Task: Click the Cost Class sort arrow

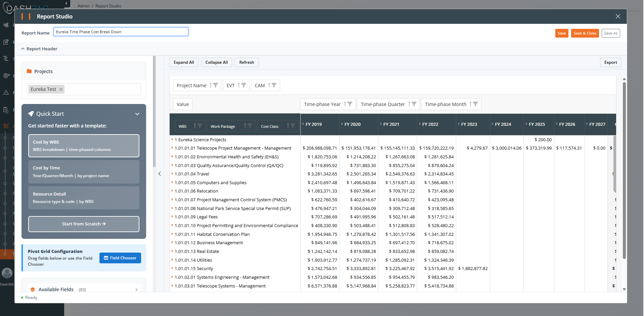Action: pos(288,126)
